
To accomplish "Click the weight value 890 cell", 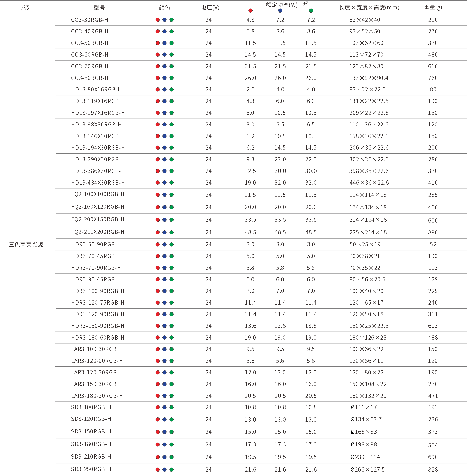I will point(433,232).
